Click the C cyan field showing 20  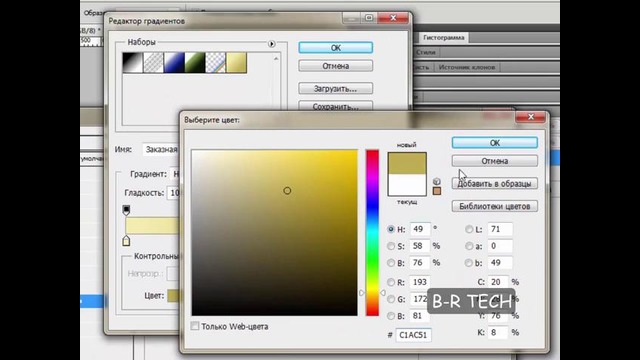click(x=498, y=282)
